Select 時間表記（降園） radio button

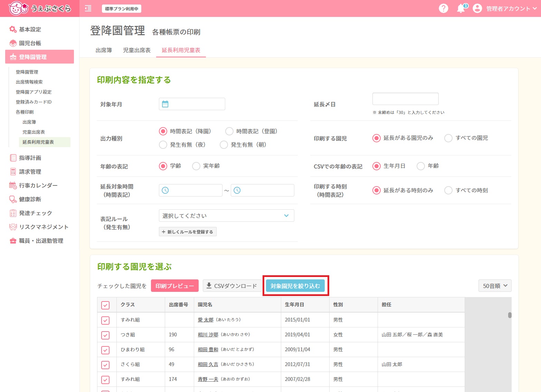(x=163, y=131)
